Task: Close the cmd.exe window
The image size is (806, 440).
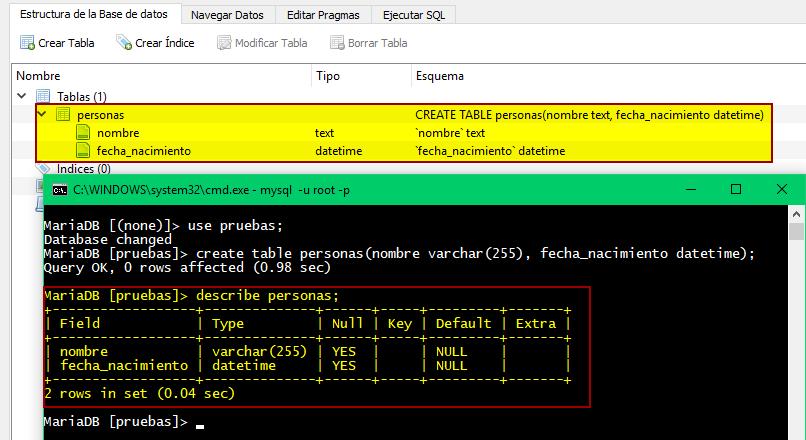Action: pos(781,189)
